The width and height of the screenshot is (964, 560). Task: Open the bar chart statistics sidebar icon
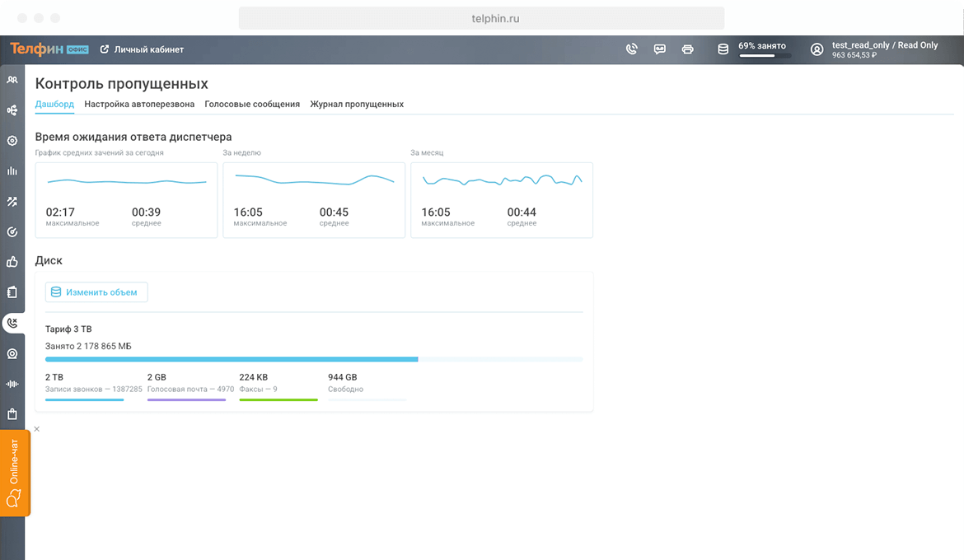pos(12,171)
